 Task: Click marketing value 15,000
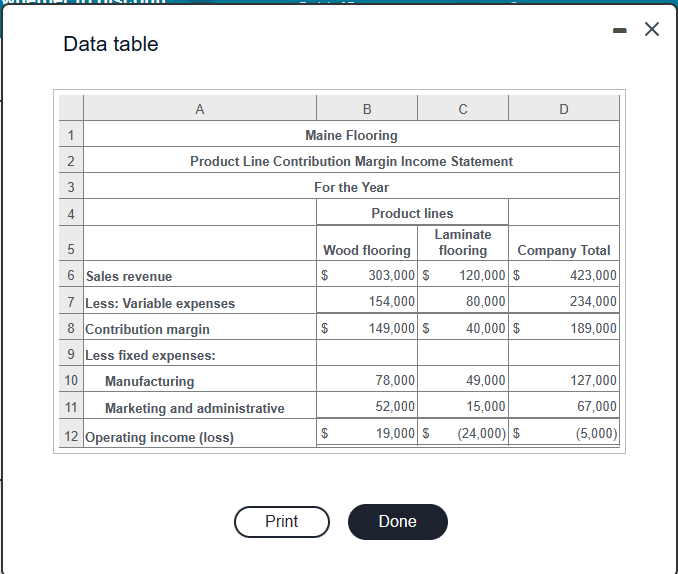[x=485, y=406]
